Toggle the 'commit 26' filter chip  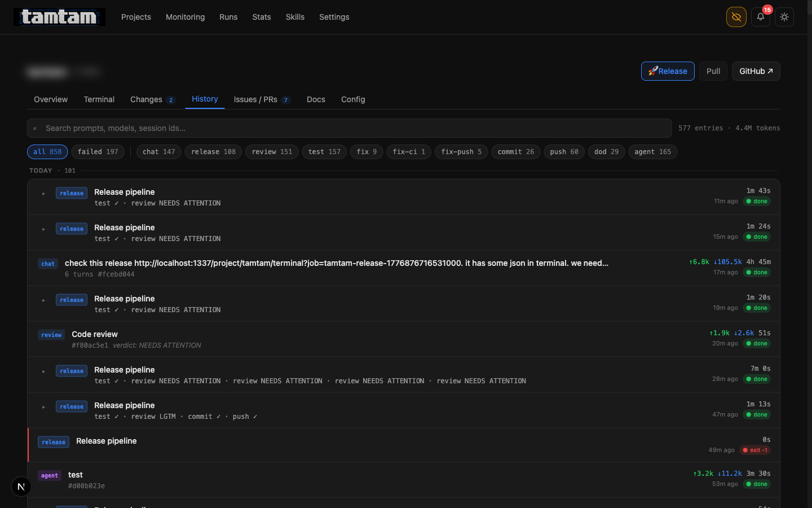click(516, 152)
